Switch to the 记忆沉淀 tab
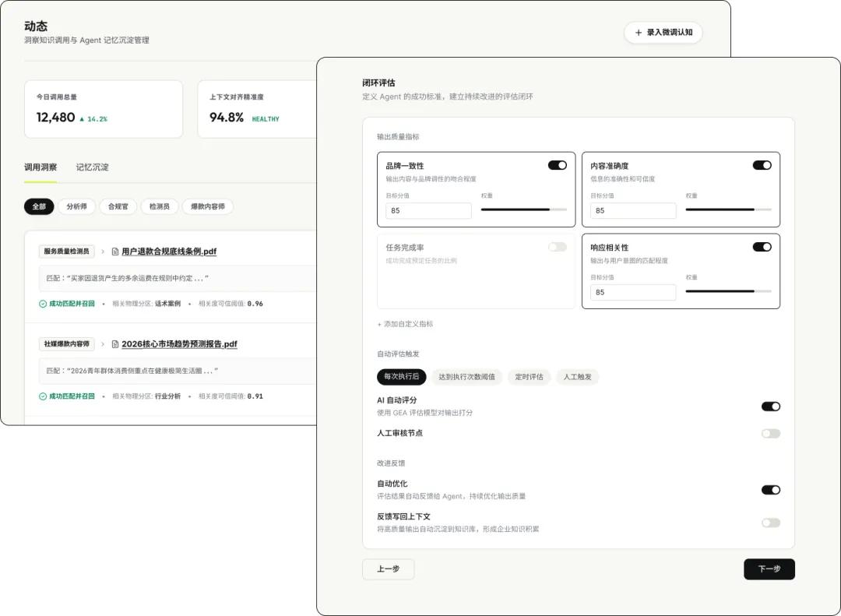This screenshot has width=841, height=616. [x=92, y=167]
